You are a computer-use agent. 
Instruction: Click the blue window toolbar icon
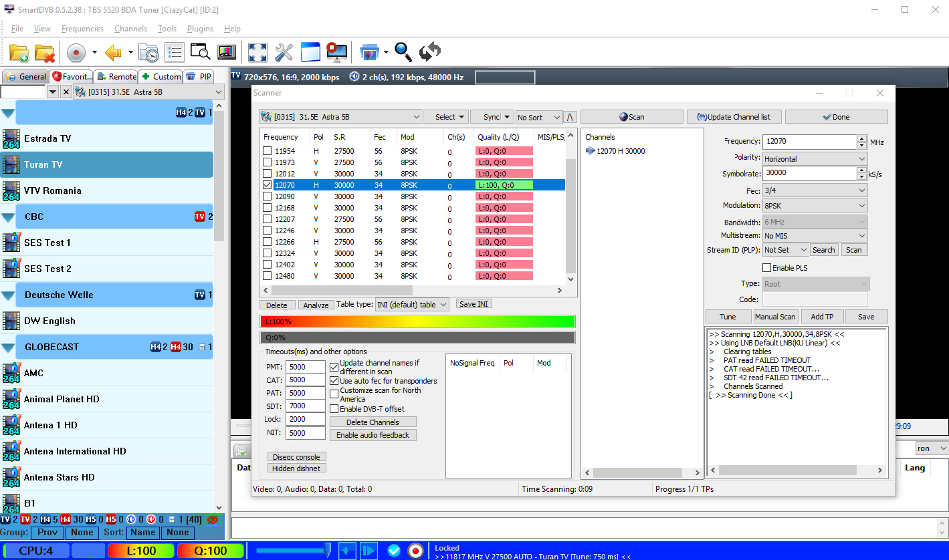click(x=310, y=52)
